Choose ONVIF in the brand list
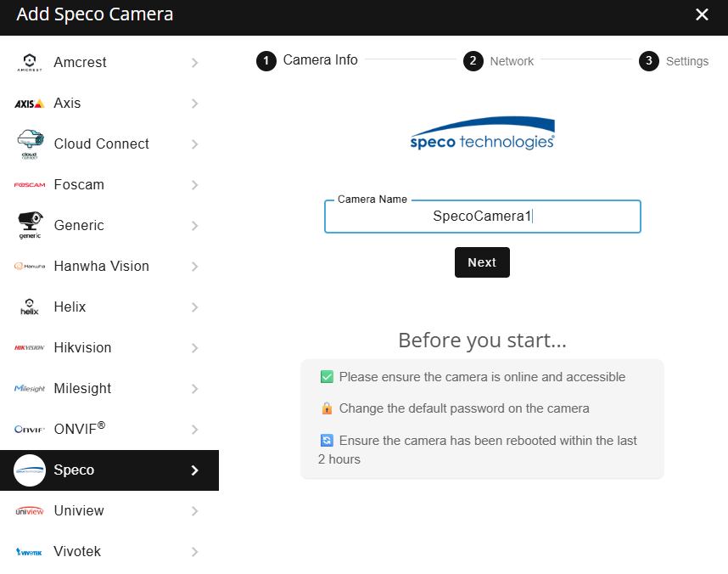This screenshot has height=574, width=728. [x=109, y=430]
